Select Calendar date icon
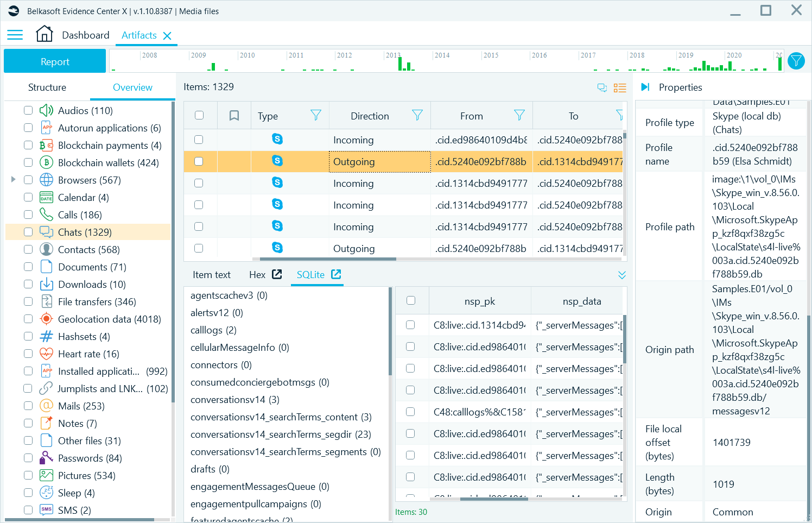 click(46, 197)
